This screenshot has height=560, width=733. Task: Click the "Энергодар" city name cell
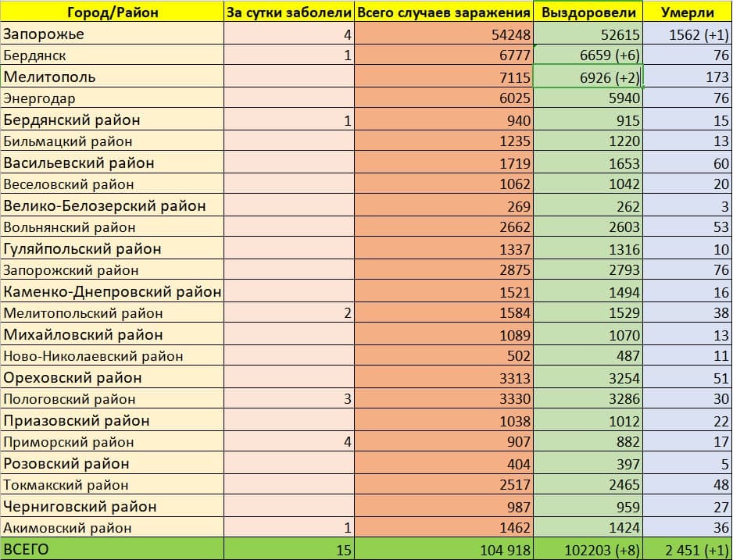tap(111, 98)
